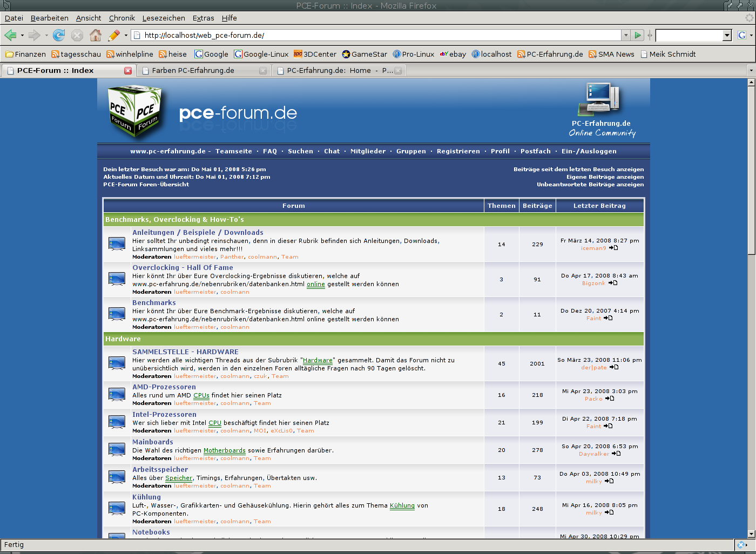Open the ebay bookmark
The width and height of the screenshot is (756, 554).
click(453, 55)
